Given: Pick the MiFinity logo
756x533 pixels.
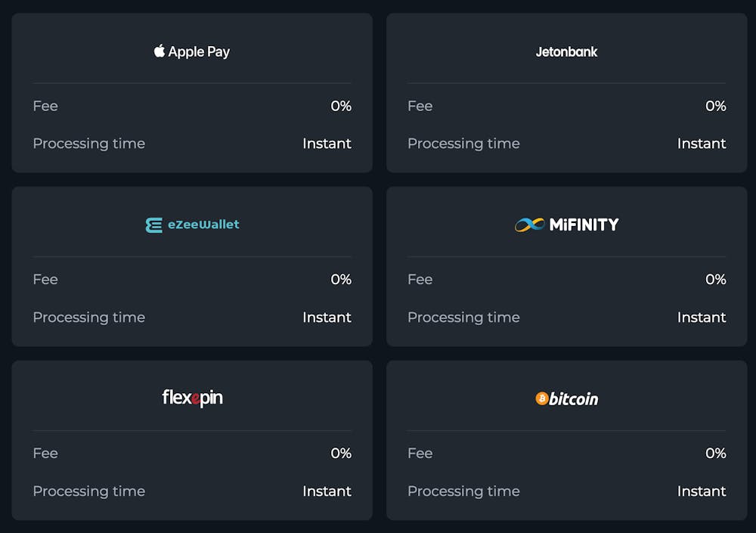Looking at the screenshot, I should tap(566, 225).
